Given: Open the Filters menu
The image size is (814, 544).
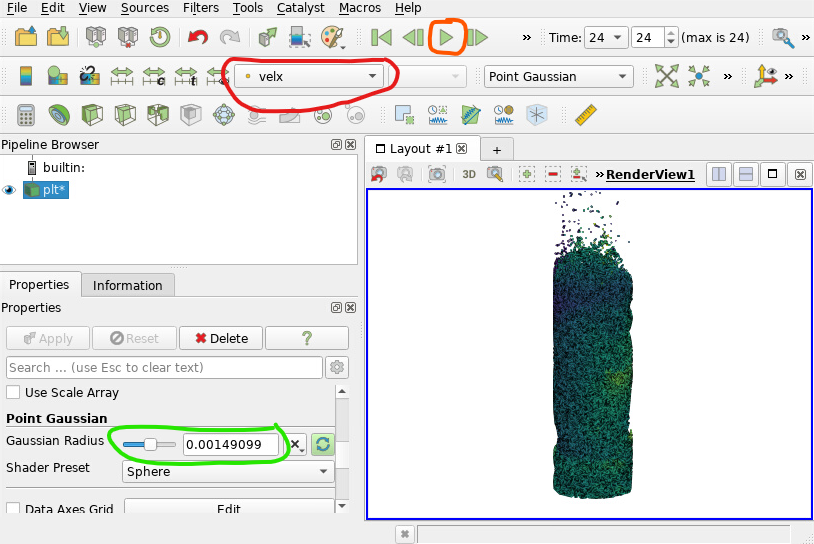Looking at the screenshot, I should pos(201,8).
